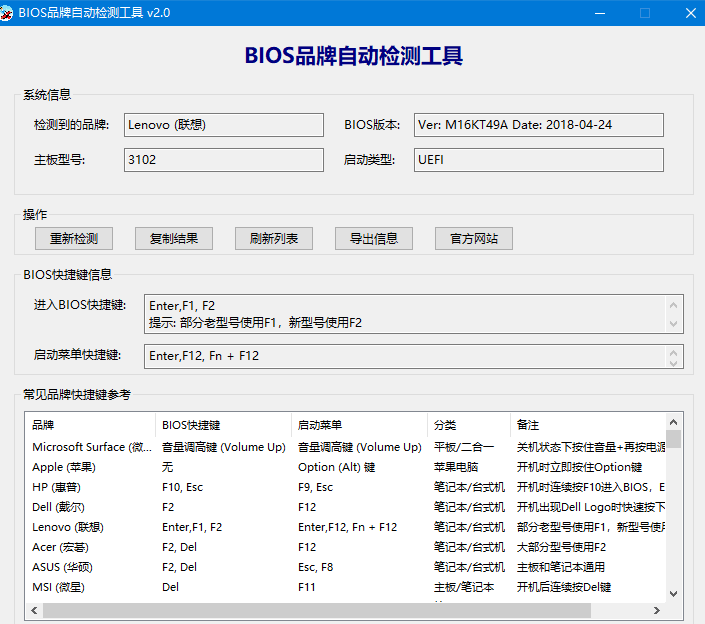Image resolution: width=705 pixels, height=624 pixels.
Task: Click the detected brand field showing Lenovo
Action: tap(224, 125)
